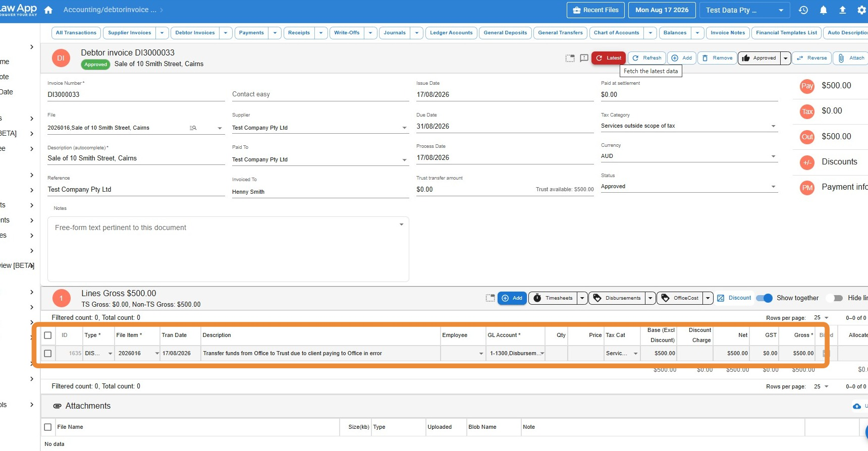The image size is (868, 451).
Task: Click the dashed selection icon in Lines header
Action: click(x=490, y=298)
